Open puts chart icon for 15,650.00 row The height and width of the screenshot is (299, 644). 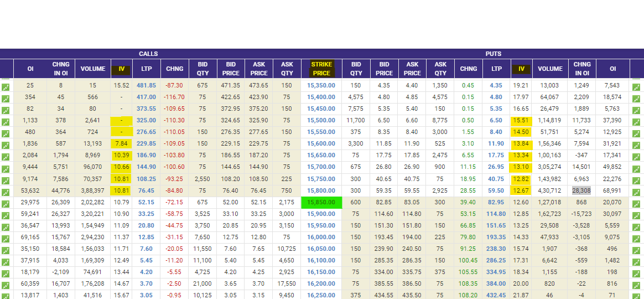(636, 157)
